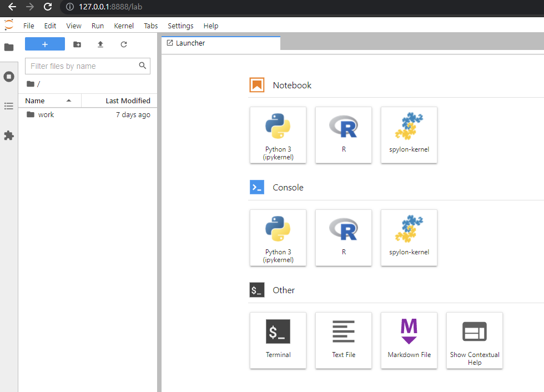Open a Python 3 (ipykernel) console

pos(278,238)
